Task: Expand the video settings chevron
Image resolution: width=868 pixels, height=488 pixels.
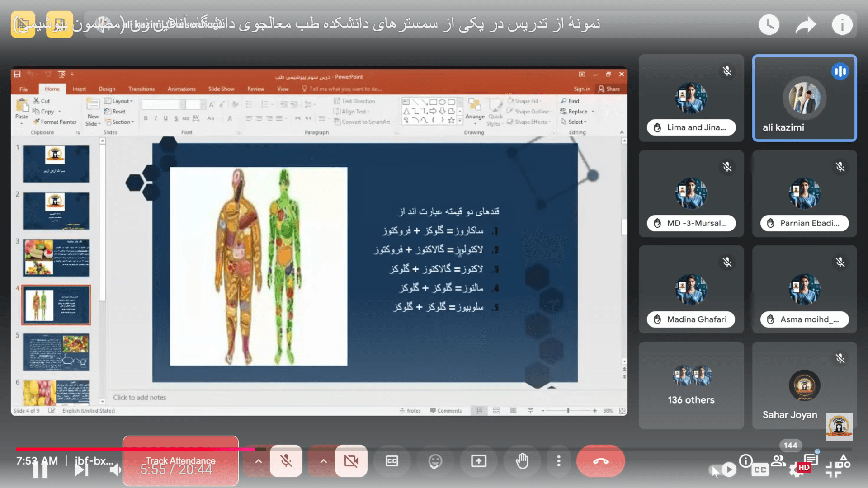Action: [324, 461]
